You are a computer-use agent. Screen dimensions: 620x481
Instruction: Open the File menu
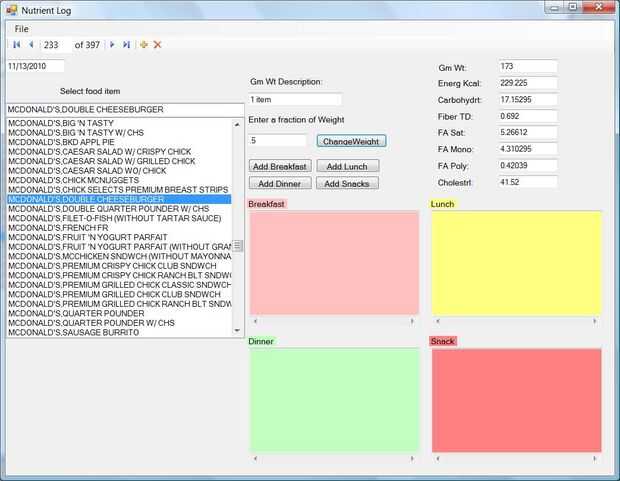tap(21, 29)
